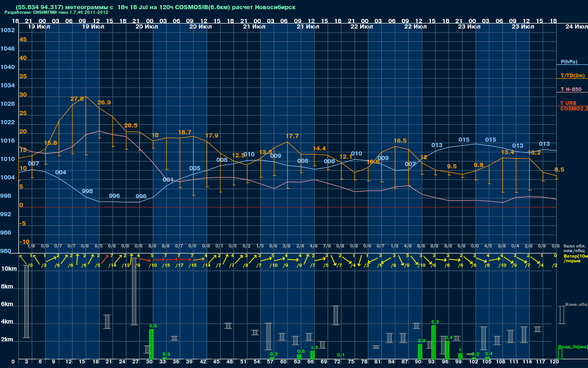Click the temperature value 20.5
Image resolution: width=588 pixels, height=368 pixels.
coord(131,126)
